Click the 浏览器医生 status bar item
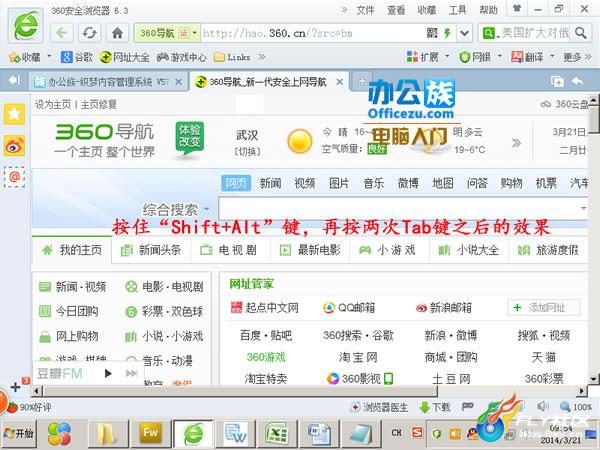Viewport: 600px width, 450px height. [x=380, y=408]
